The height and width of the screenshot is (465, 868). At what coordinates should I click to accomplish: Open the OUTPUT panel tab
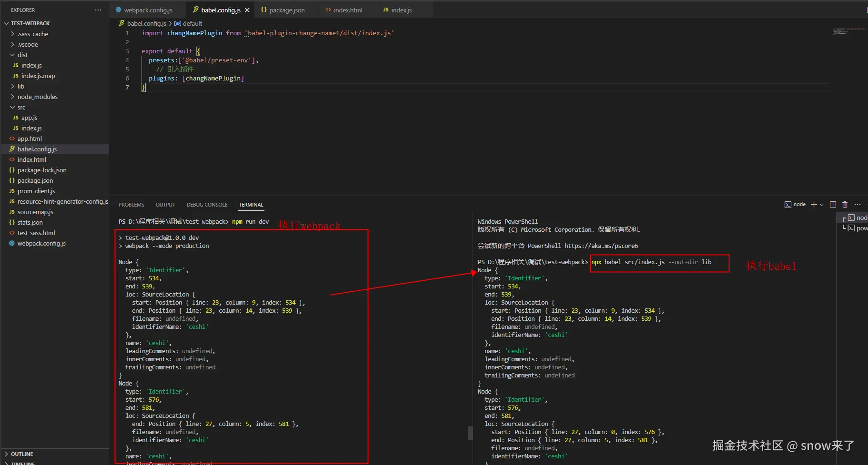[x=165, y=205]
